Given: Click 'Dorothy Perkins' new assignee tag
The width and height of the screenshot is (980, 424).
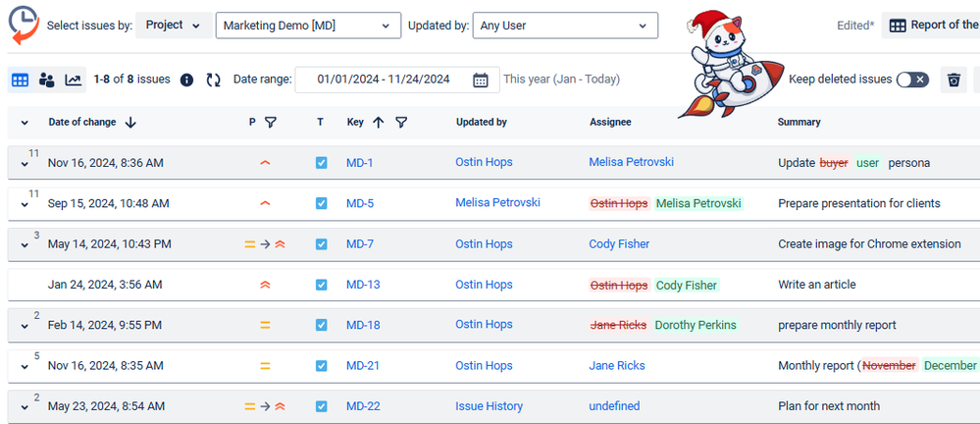Looking at the screenshot, I should (696, 325).
